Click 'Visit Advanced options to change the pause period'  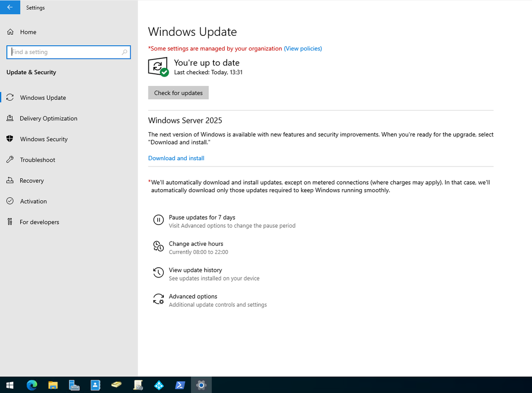click(x=232, y=226)
